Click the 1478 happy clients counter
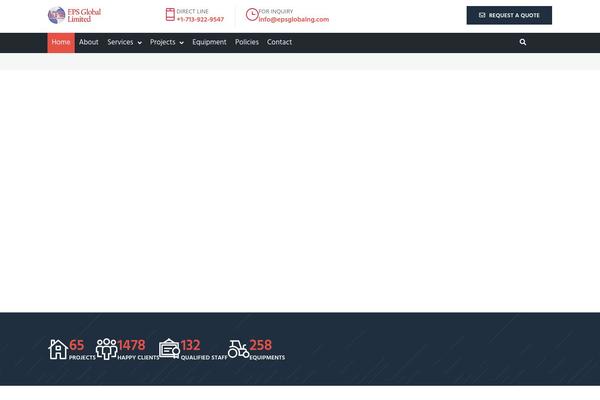The width and height of the screenshot is (600, 400). point(131,345)
